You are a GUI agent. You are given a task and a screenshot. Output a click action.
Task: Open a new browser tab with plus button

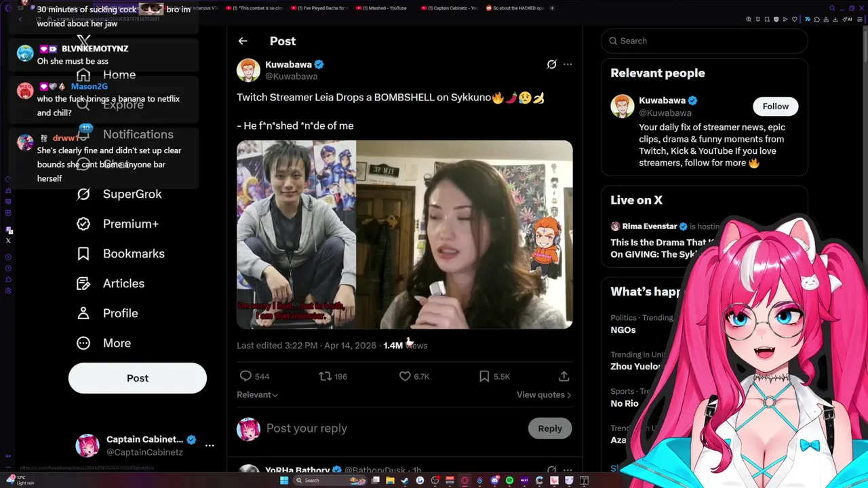pos(552,8)
